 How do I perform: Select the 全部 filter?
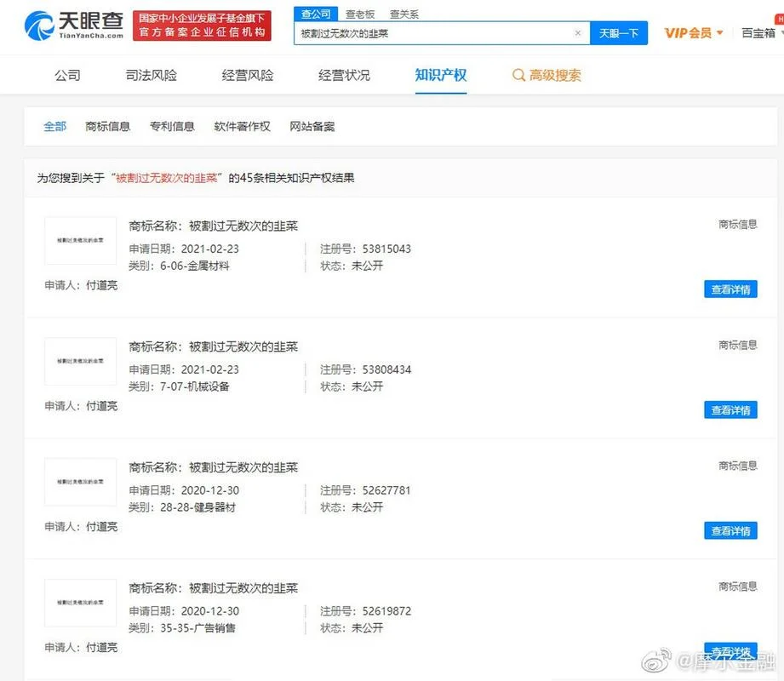[55, 126]
